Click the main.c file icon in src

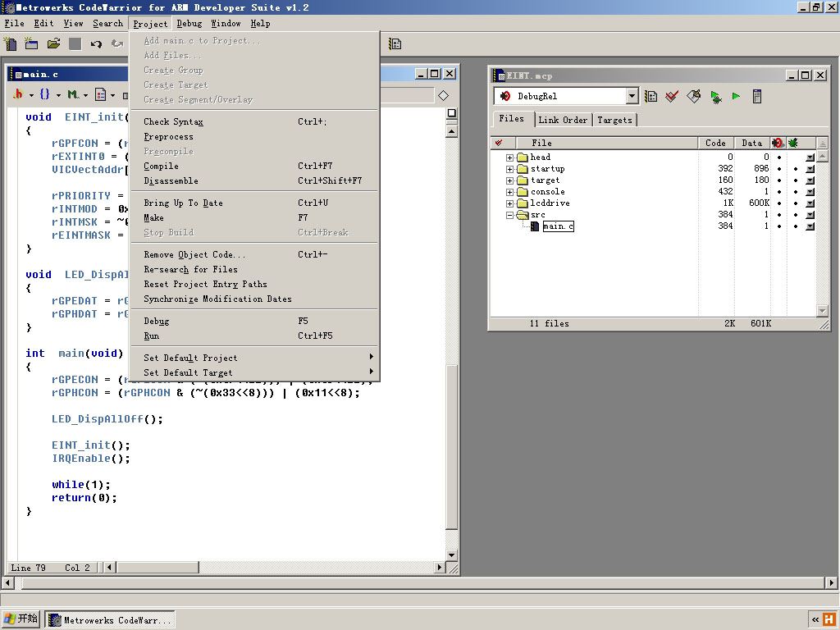[x=535, y=226]
